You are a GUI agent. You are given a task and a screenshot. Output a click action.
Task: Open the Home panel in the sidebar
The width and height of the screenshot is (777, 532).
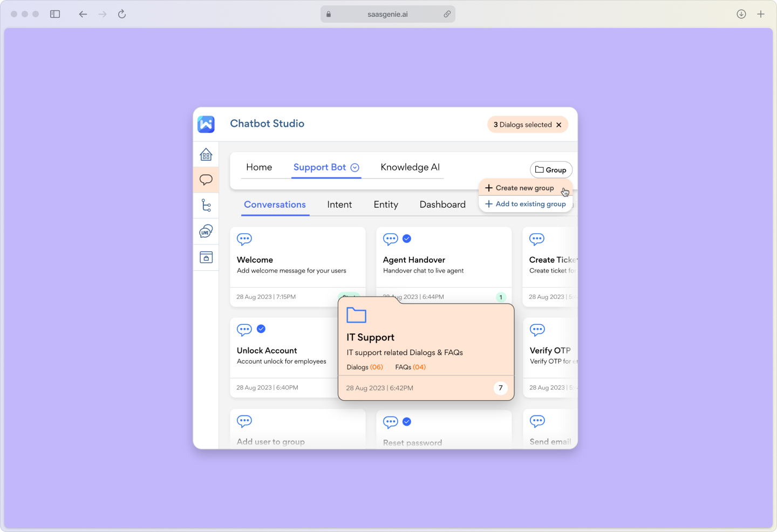pyautogui.click(x=206, y=154)
